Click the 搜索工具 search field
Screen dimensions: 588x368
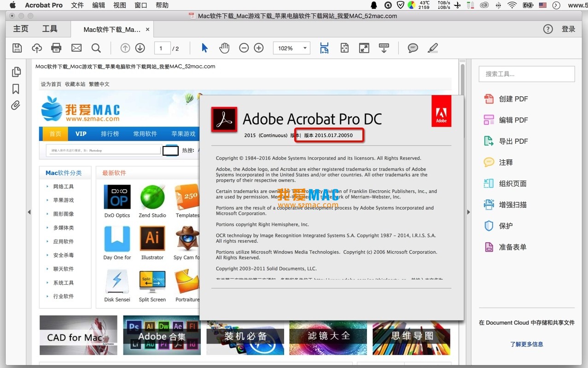point(527,74)
